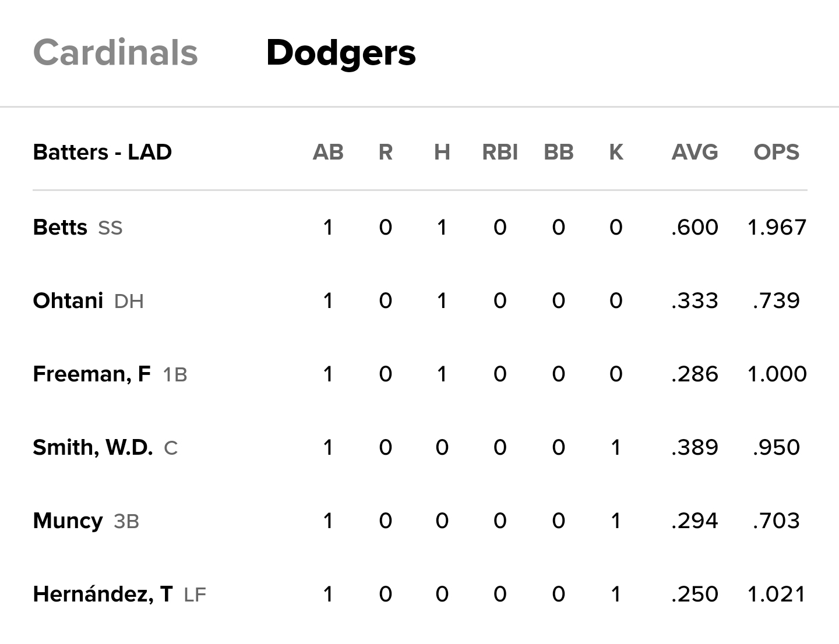839x644 pixels.
Task: Switch to the Cardinals tab
Action: coord(115,52)
